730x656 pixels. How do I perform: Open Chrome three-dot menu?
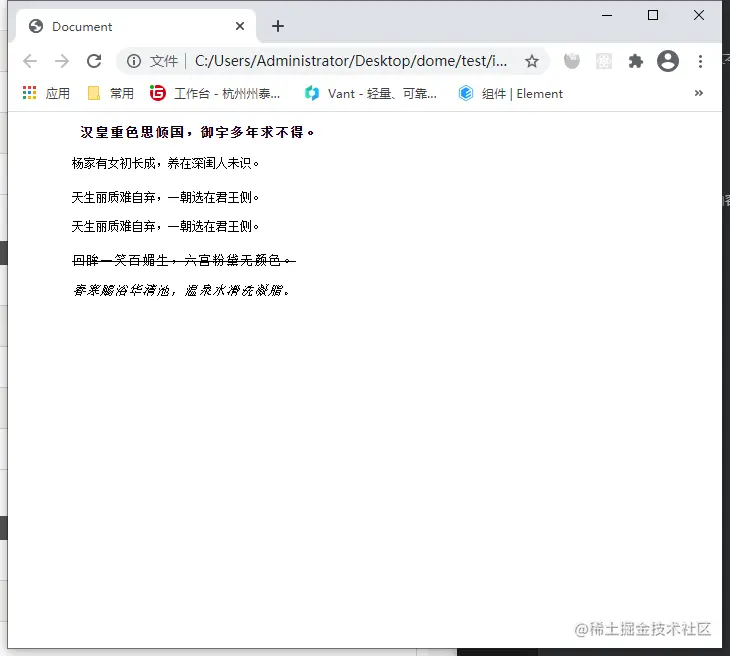pos(700,61)
